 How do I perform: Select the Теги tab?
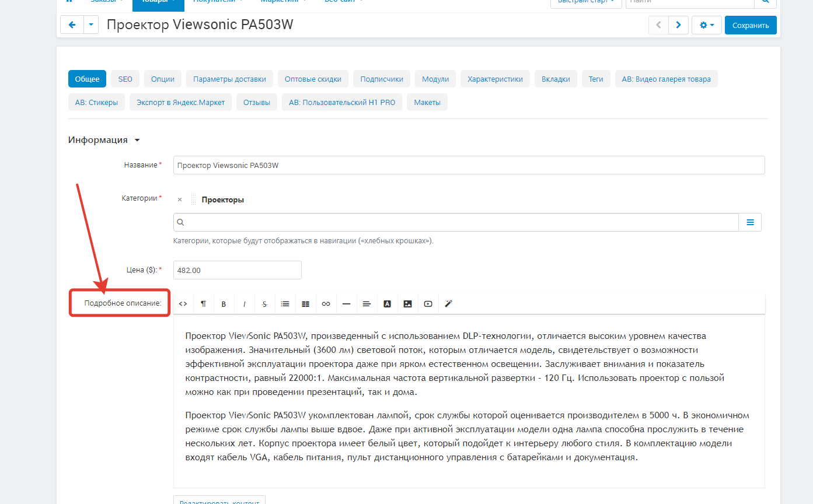pyautogui.click(x=596, y=79)
